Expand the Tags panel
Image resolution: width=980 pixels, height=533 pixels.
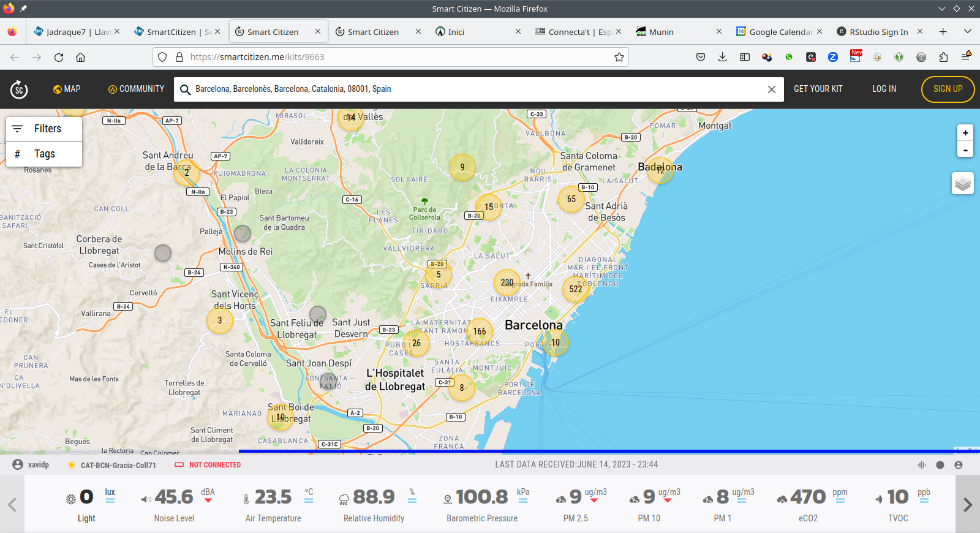pos(44,154)
